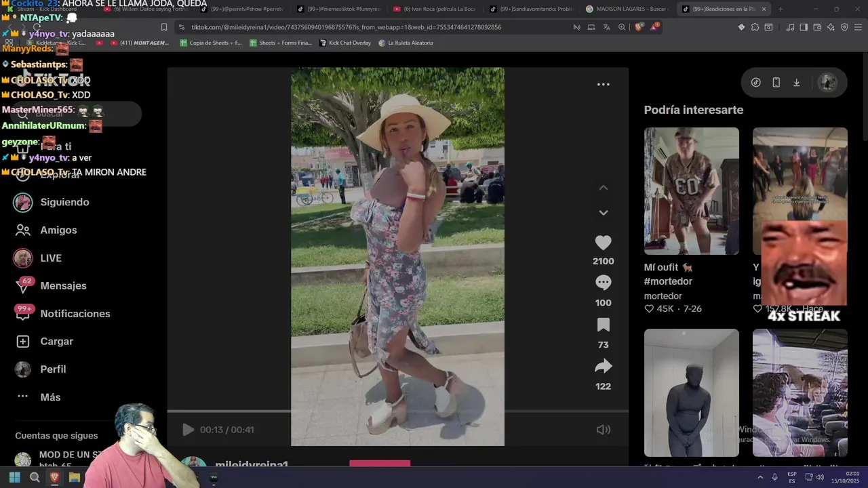Open the Brave VPN shield icon

(844, 27)
